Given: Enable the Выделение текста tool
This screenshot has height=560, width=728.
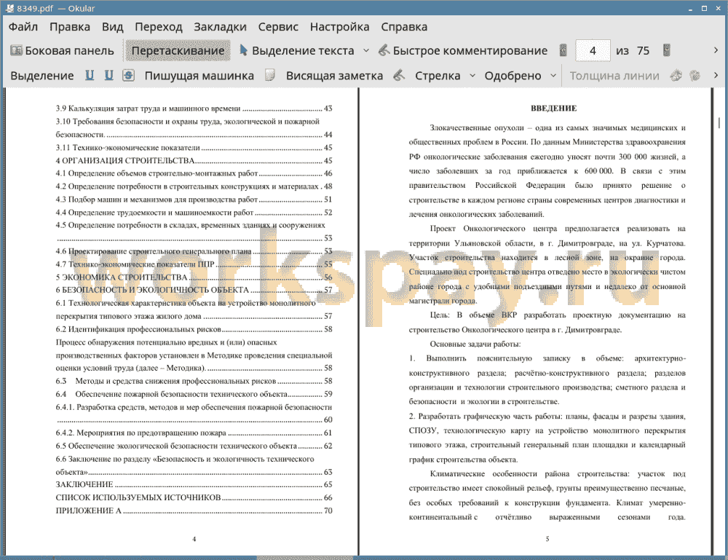Looking at the screenshot, I should click(297, 51).
